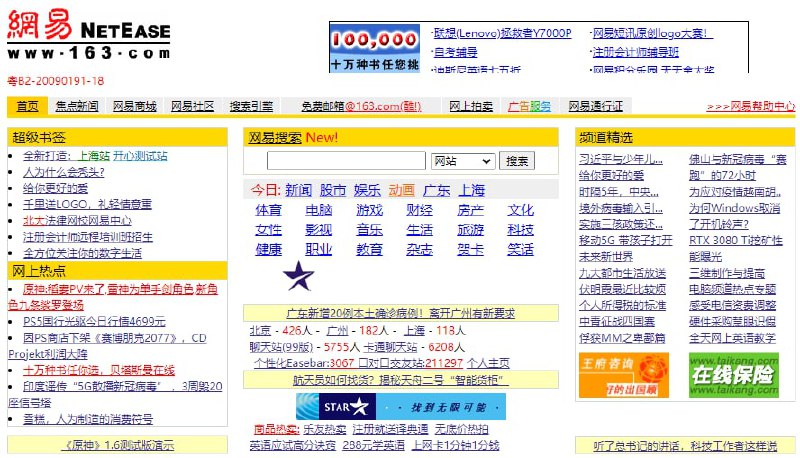The image size is (800, 458).
Task: Open 广东新增20例本土确诊病例 headline
Action: click(x=401, y=313)
